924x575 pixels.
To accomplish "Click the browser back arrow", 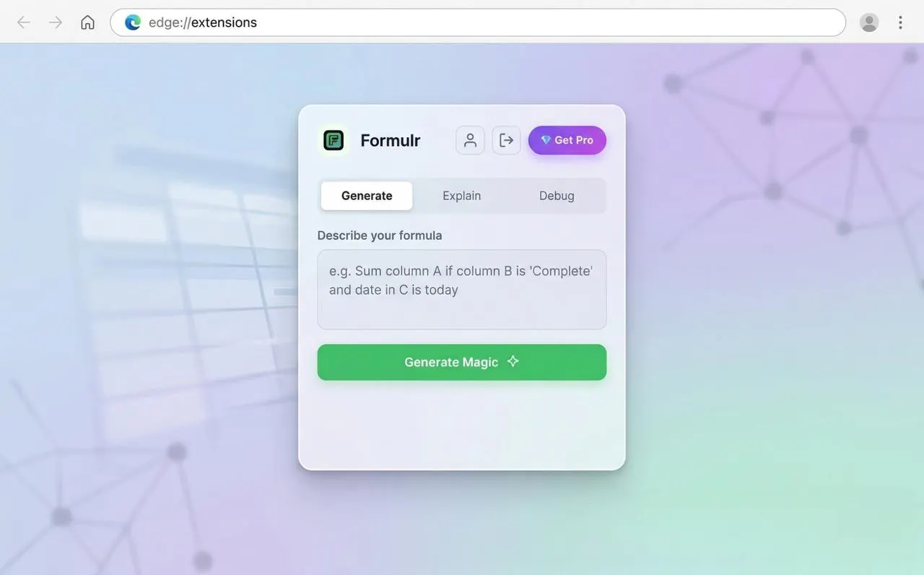I will [x=24, y=22].
